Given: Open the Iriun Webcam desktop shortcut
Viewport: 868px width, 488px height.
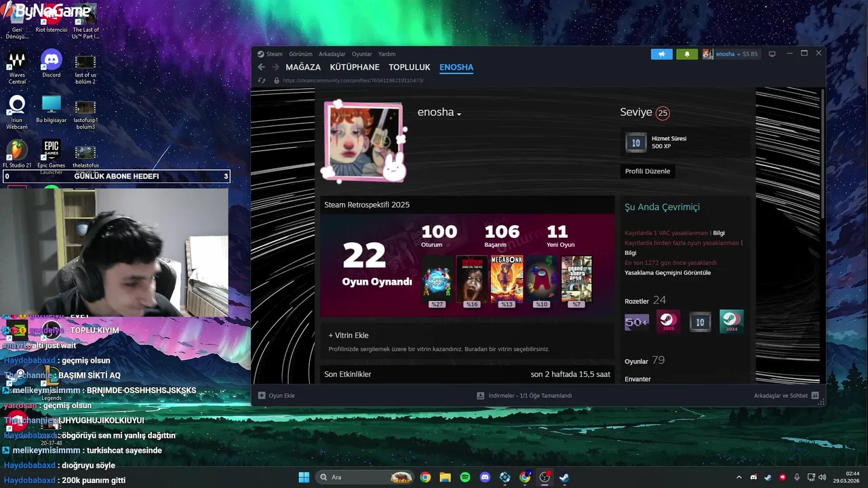Looking at the screenshot, I should 17,112.
